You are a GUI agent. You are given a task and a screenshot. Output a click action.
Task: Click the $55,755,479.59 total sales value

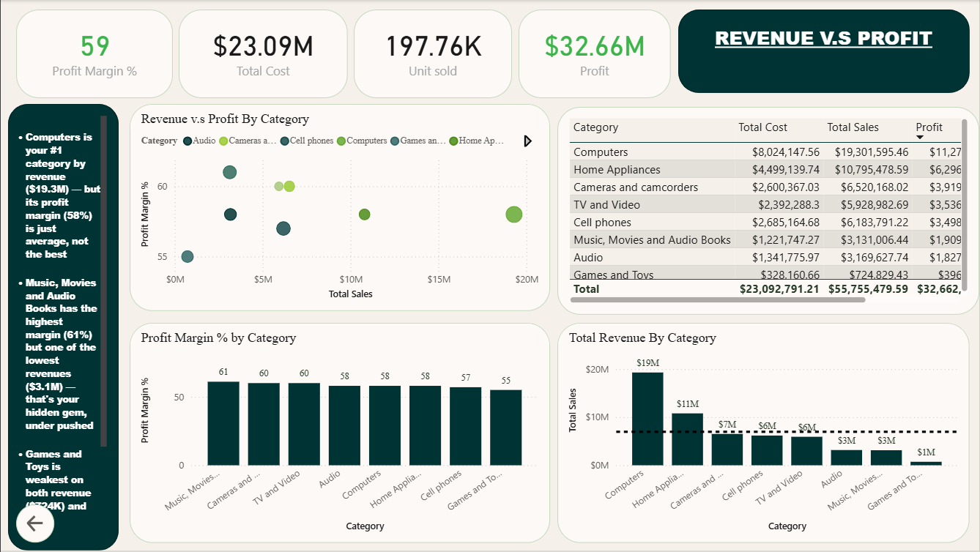click(868, 289)
